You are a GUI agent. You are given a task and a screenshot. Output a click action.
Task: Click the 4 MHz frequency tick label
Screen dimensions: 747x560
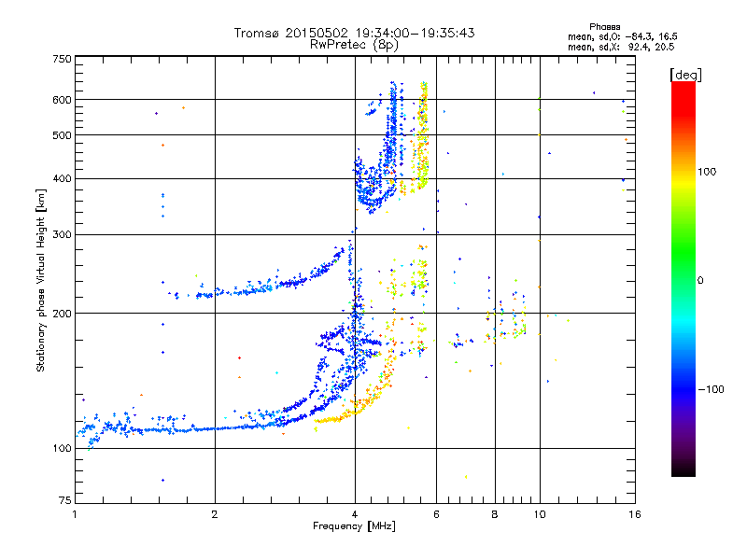(x=355, y=514)
